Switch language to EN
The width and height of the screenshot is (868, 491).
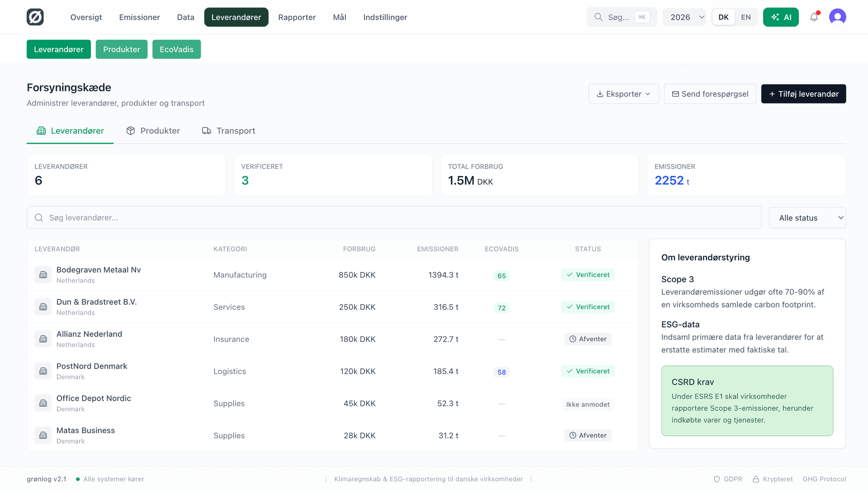pyautogui.click(x=745, y=17)
